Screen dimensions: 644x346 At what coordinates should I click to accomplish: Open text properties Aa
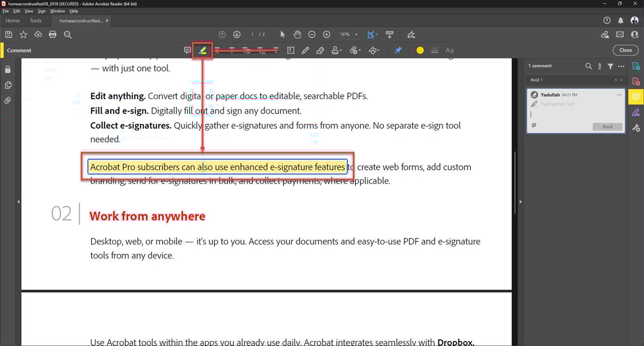pyautogui.click(x=450, y=50)
